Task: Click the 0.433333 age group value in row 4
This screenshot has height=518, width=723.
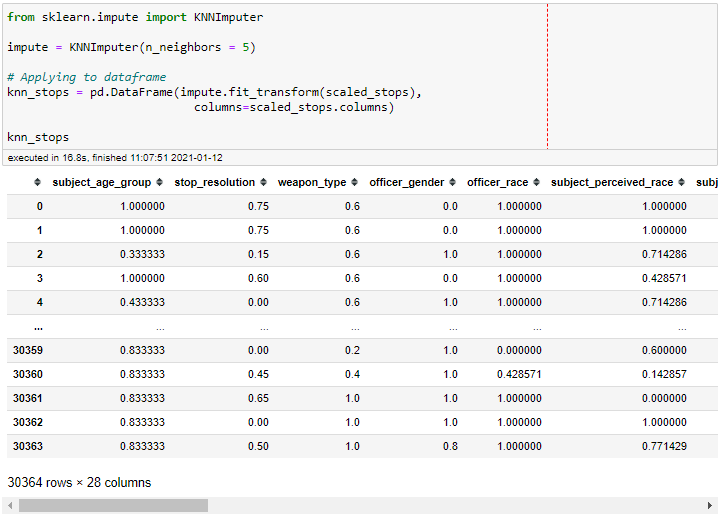Action: tap(142, 302)
